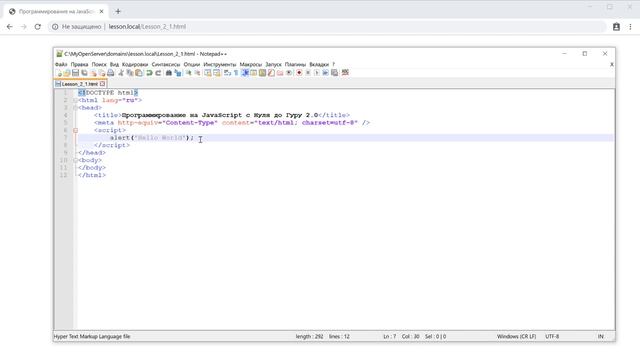Click the last toolbar icon after Save macro
The image size is (640, 360).
tap(345, 73)
